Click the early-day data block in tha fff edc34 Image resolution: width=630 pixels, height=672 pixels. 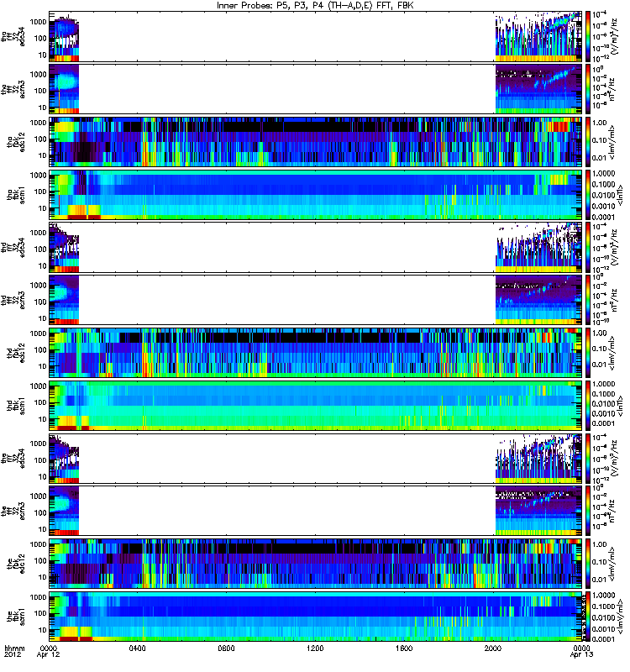[64, 39]
